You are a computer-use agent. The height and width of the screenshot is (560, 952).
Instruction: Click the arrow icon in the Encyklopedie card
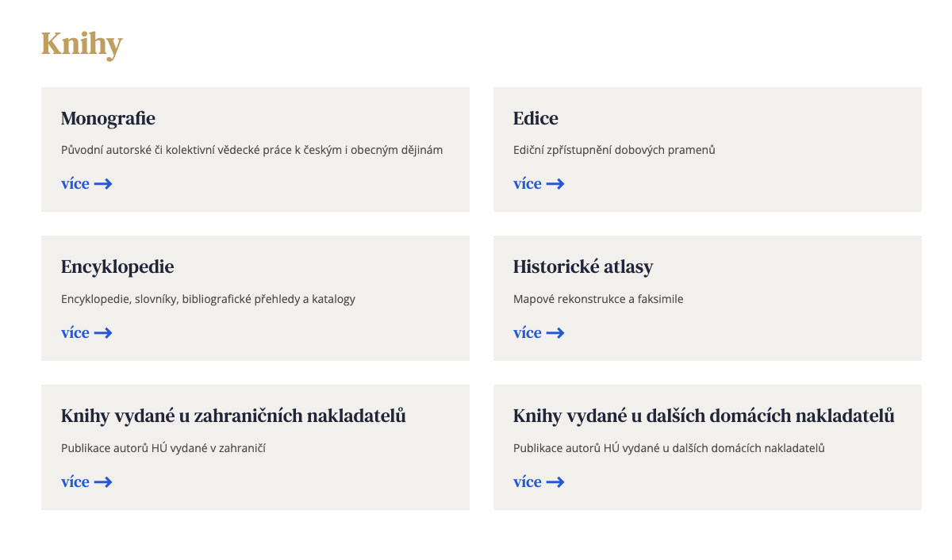point(103,333)
